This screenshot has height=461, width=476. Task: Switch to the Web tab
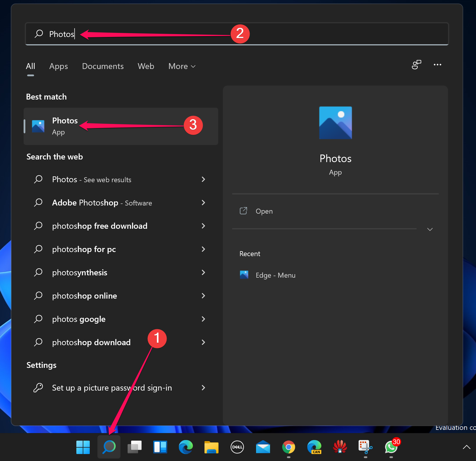point(146,66)
